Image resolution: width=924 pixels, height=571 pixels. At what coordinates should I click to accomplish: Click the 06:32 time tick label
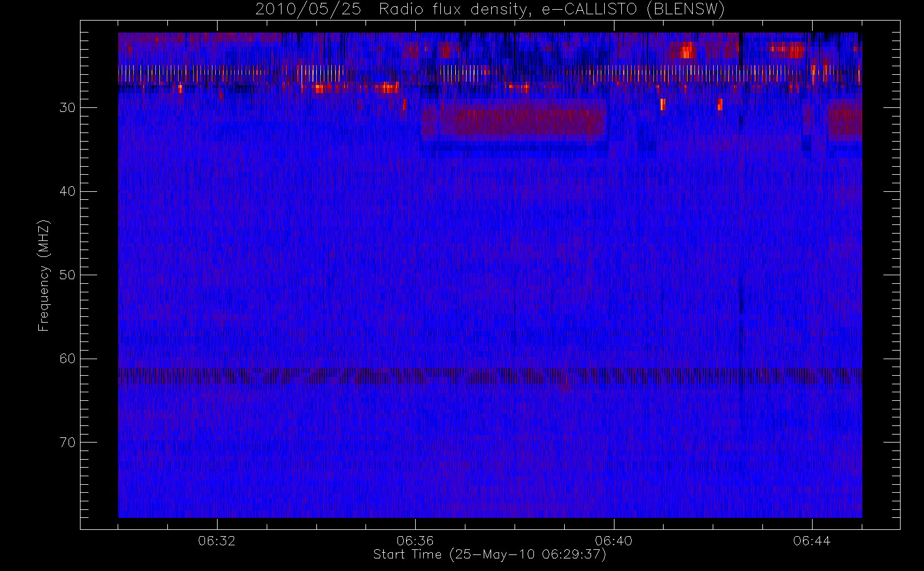click(x=217, y=541)
